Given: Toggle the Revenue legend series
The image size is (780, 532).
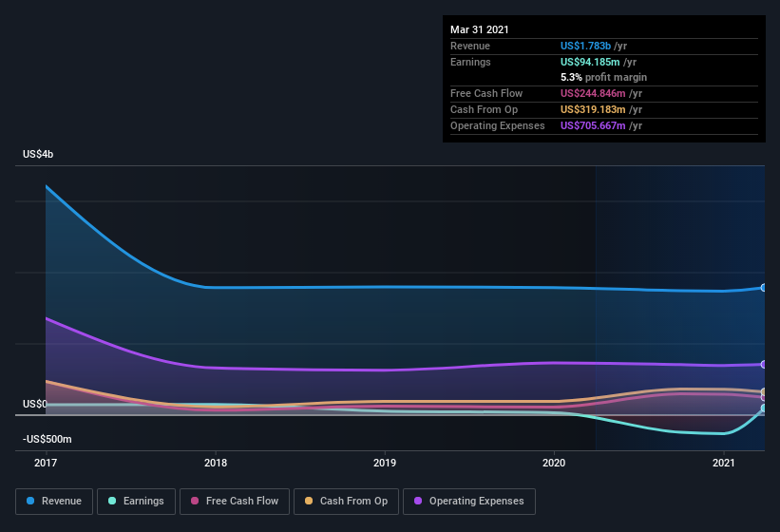Looking at the screenshot, I should point(54,502).
